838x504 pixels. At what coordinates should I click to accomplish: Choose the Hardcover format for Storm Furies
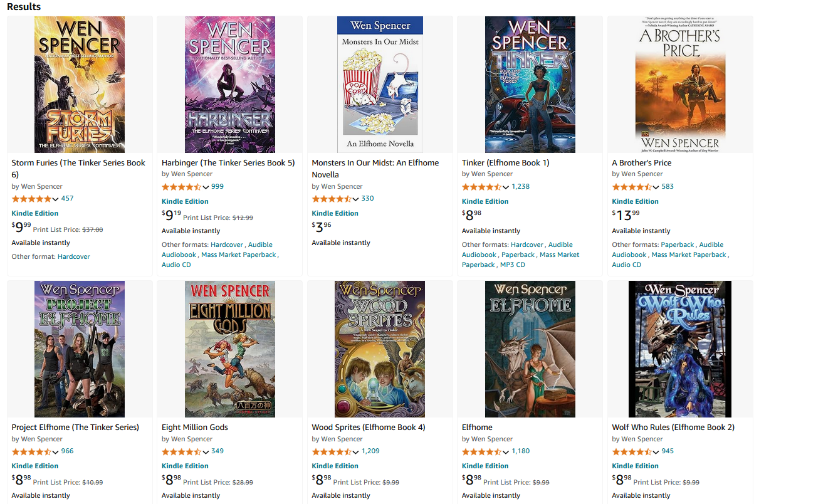[x=74, y=257]
